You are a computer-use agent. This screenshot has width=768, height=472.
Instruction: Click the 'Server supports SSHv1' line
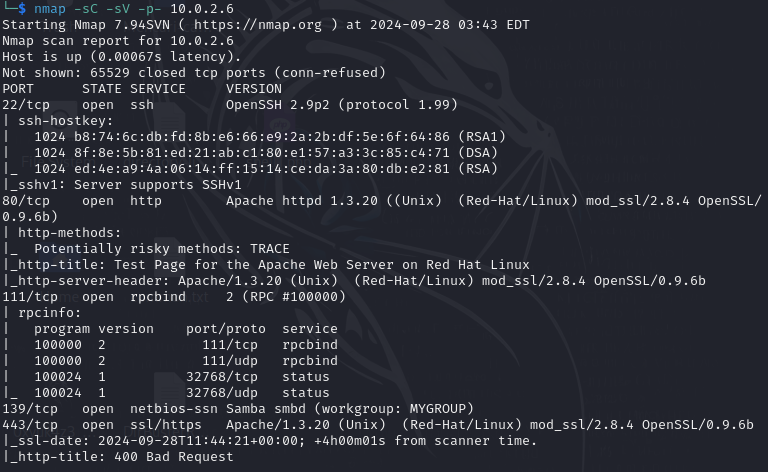coord(122,184)
